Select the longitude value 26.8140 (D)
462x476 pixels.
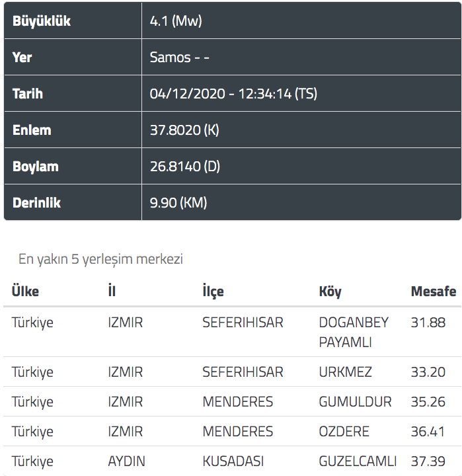(x=185, y=167)
